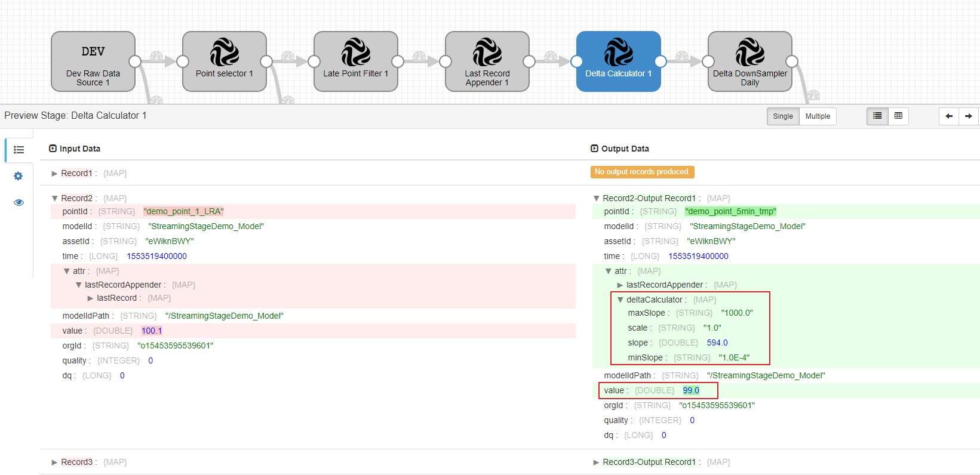Click the Delta Calculator 1 output connector circle
This screenshot has width=980, height=475.
660,61
